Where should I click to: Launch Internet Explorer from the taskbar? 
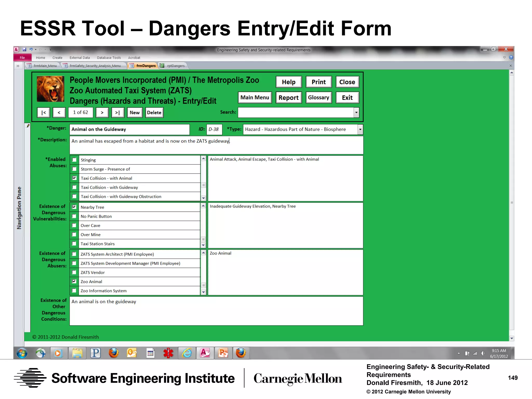[187, 353]
